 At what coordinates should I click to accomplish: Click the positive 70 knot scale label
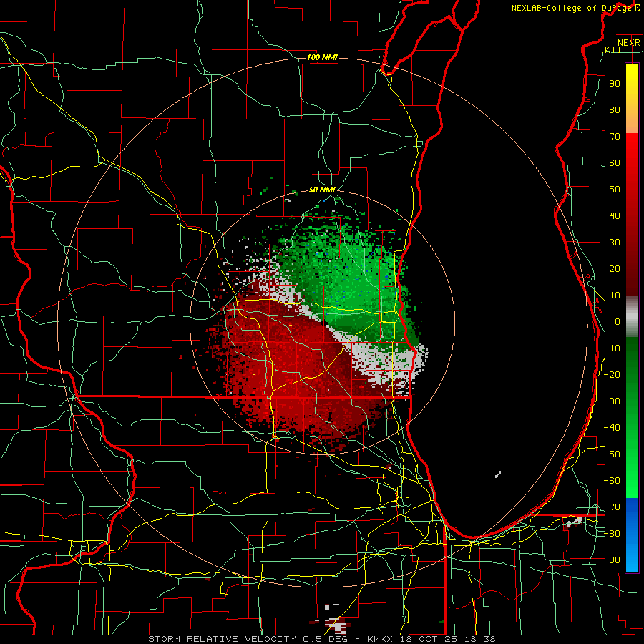pyautogui.click(x=615, y=137)
